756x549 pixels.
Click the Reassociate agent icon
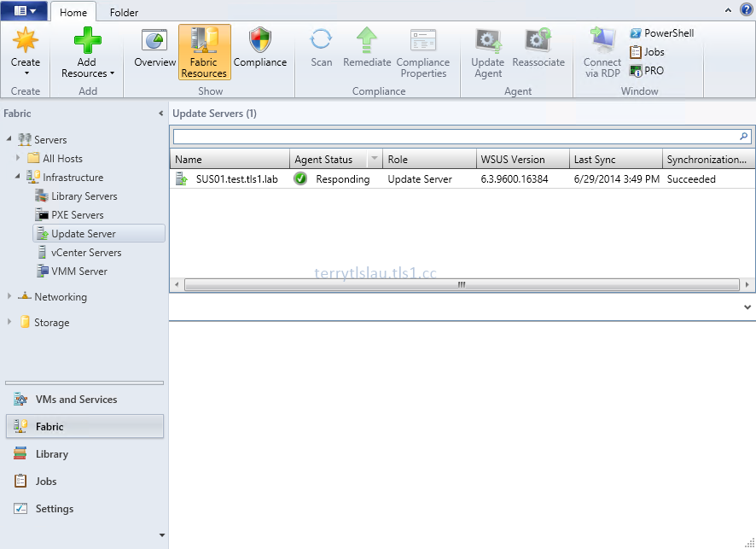pyautogui.click(x=538, y=51)
